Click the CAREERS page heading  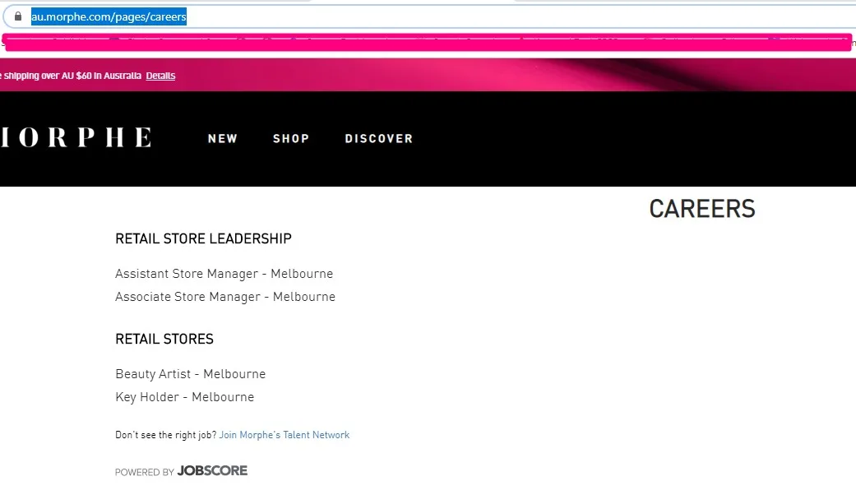(x=701, y=209)
